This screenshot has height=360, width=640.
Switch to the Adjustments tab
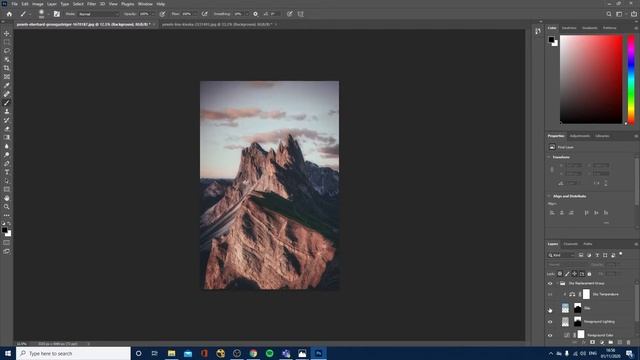[580, 136]
